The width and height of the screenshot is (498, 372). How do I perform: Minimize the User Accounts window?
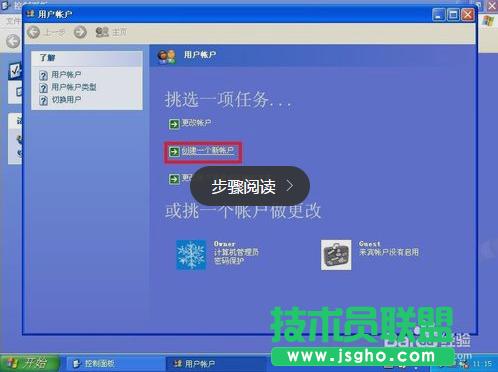click(438, 15)
